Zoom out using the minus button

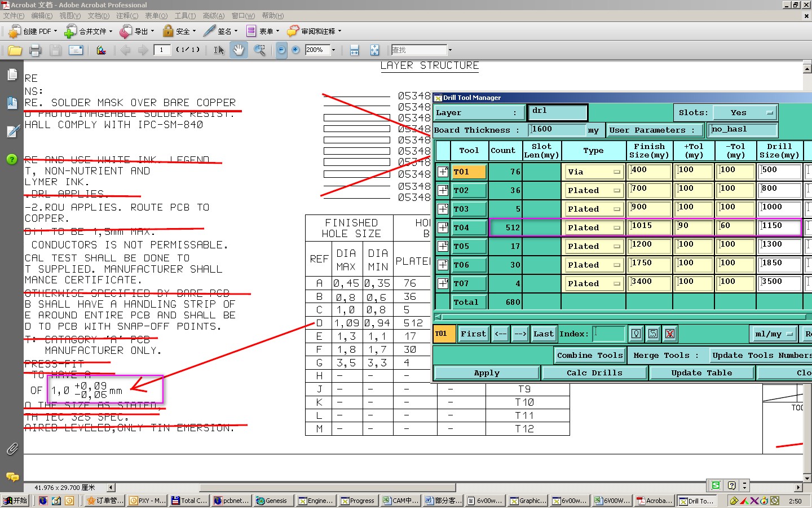[281, 50]
